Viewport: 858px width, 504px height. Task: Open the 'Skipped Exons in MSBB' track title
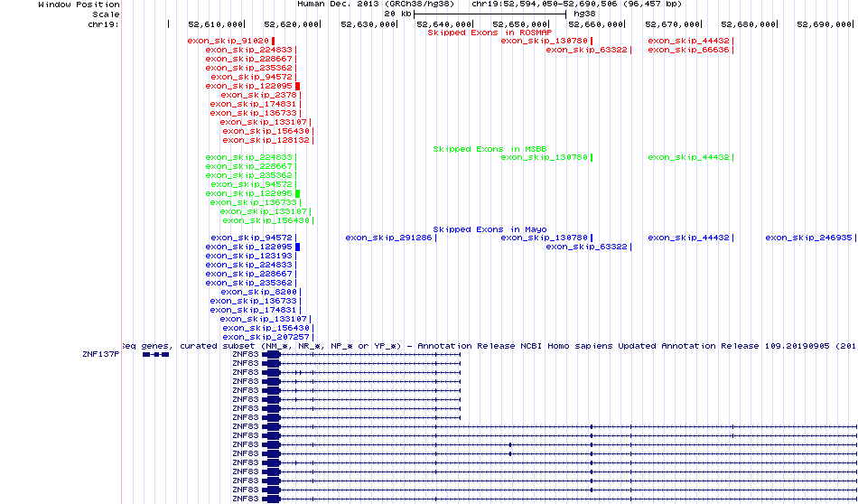coord(477,148)
